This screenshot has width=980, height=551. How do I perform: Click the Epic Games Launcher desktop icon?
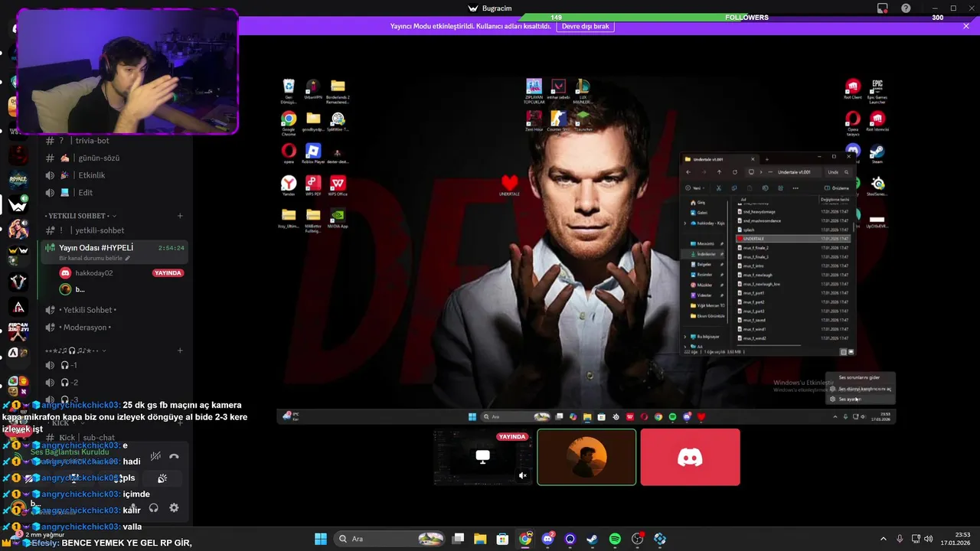877,89
